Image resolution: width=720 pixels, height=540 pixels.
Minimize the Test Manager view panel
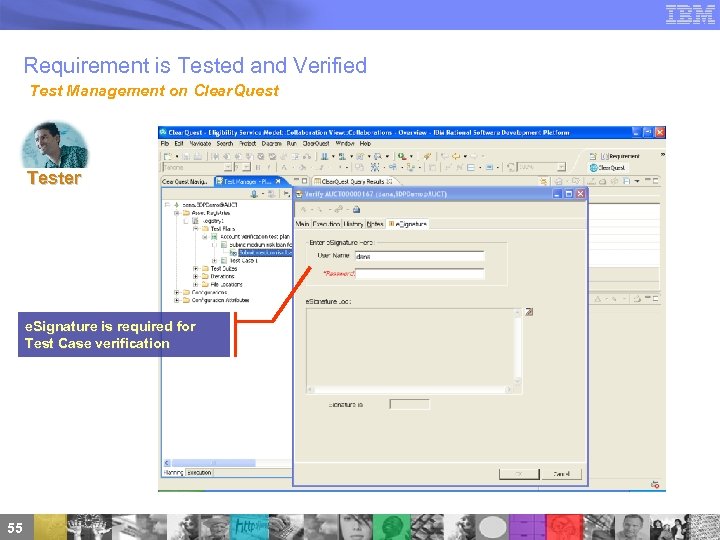click(x=296, y=181)
